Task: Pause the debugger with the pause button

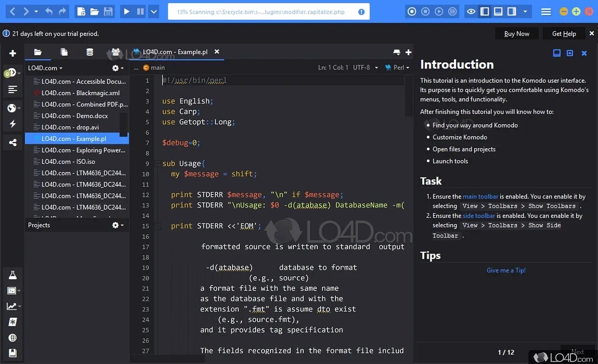Action: (140, 12)
